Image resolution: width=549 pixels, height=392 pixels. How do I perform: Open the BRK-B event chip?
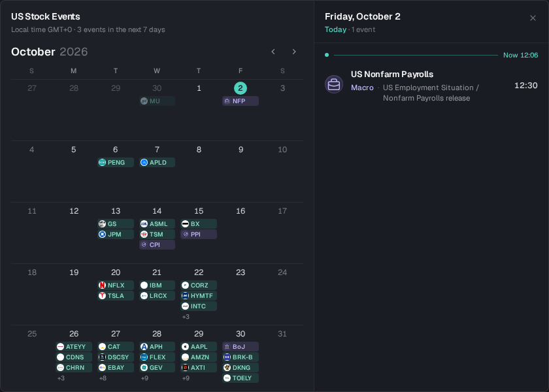click(x=241, y=357)
